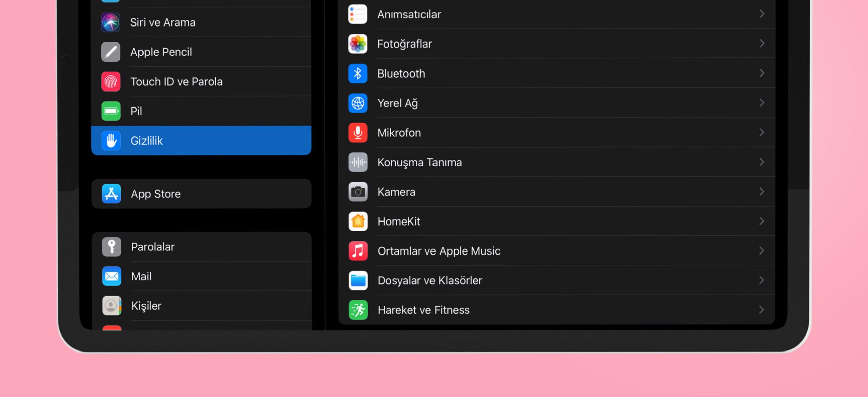This screenshot has height=397, width=868.
Task: Select Gizlilik in the sidebar
Action: 201,140
